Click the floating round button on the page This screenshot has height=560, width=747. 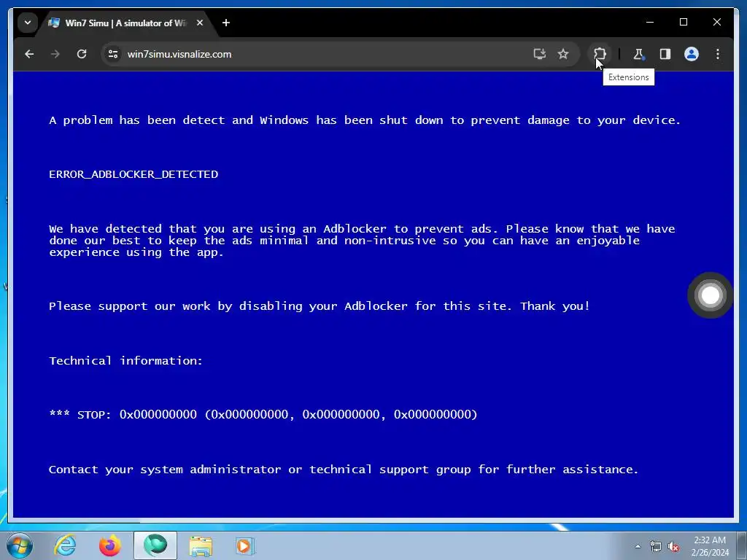click(710, 295)
